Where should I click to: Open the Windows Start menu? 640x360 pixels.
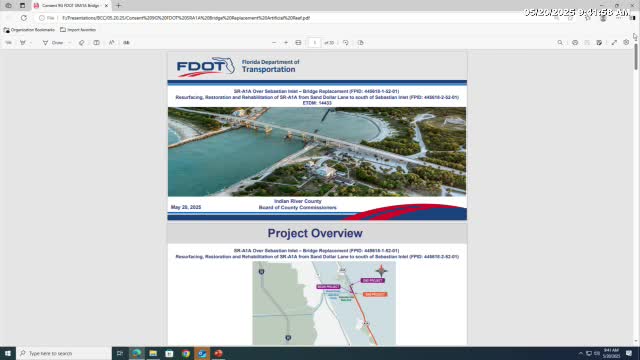pyautogui.click(x=8, y=353)
